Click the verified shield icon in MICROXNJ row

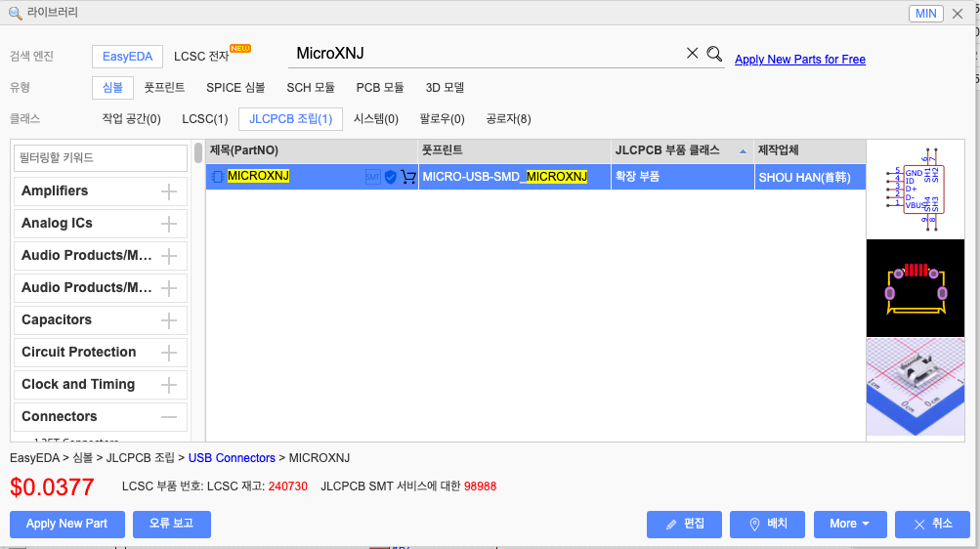[391, 177]
